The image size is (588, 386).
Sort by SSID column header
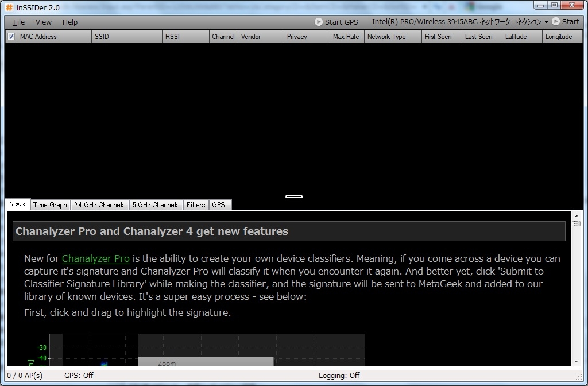pyautogui.click(x=127, y=36)
